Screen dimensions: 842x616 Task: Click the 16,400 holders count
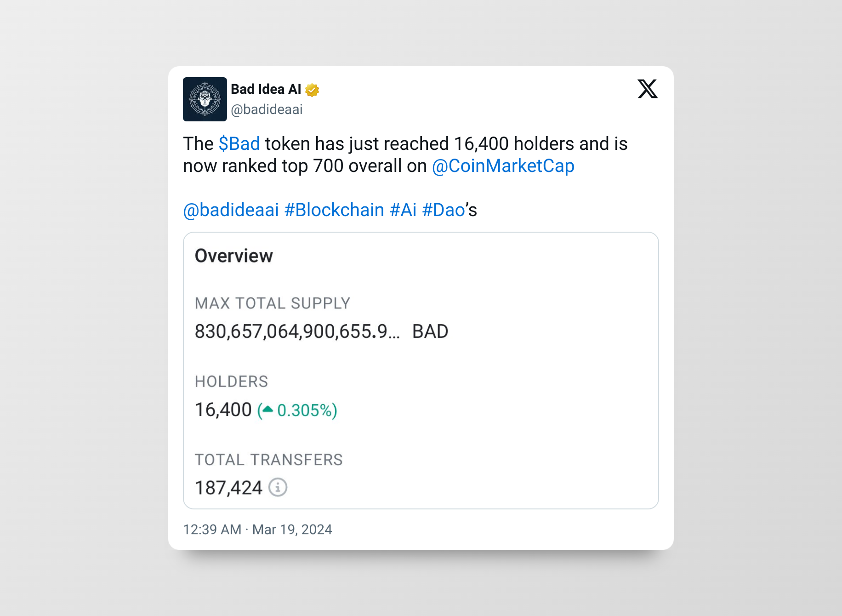pyautogui.click(x=223, y=410)
